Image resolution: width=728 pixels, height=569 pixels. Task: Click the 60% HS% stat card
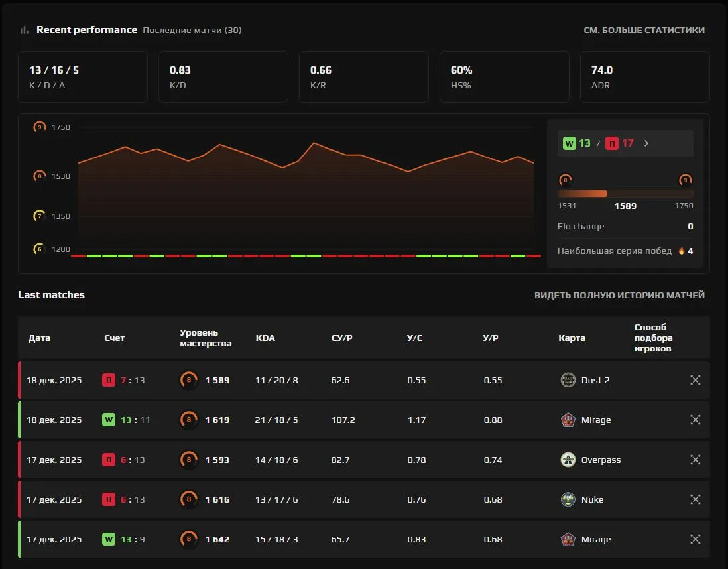[504, 77]
